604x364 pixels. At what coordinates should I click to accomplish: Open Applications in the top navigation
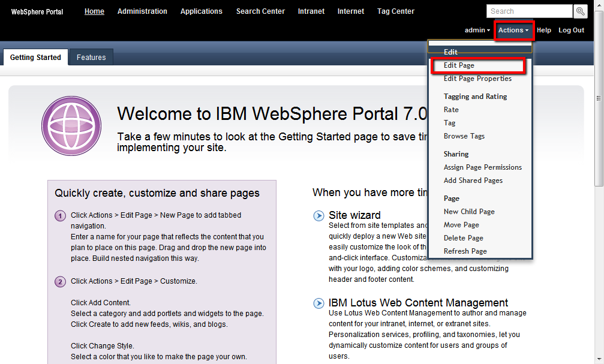click(x=202, y=11)
